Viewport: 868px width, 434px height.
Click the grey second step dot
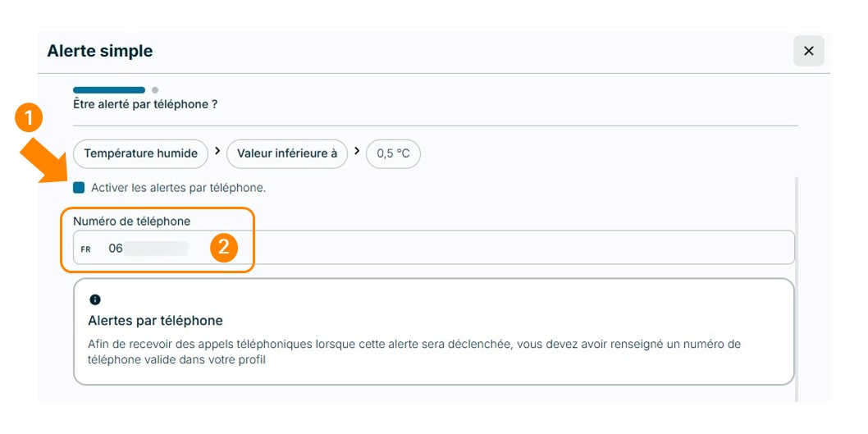click(x=155, y=89)
